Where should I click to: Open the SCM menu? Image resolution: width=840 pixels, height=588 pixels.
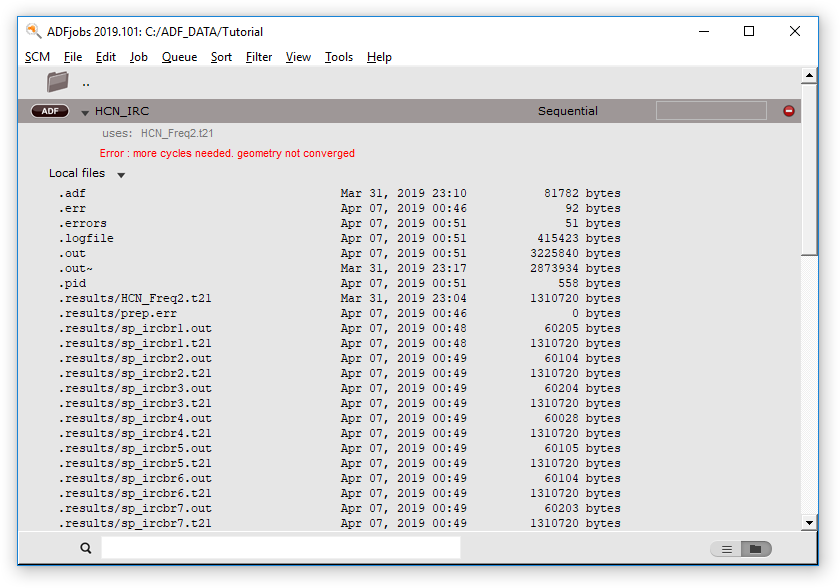click(37, 57)
